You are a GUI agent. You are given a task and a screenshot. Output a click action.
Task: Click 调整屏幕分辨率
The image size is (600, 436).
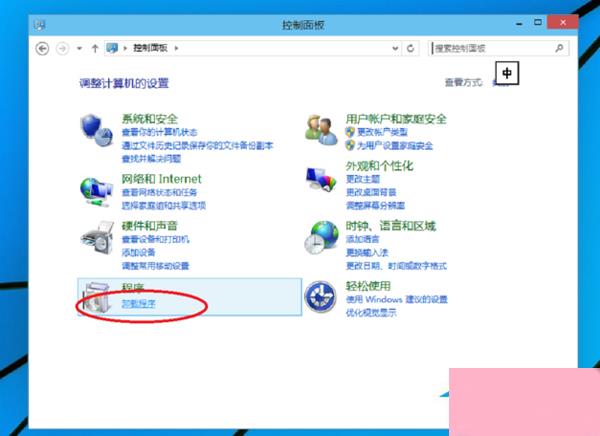375,206
